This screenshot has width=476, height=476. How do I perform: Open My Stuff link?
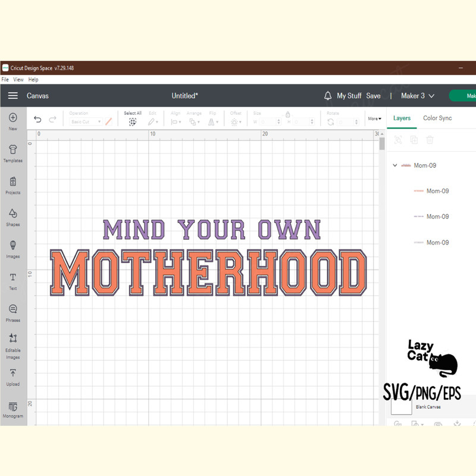349,96
